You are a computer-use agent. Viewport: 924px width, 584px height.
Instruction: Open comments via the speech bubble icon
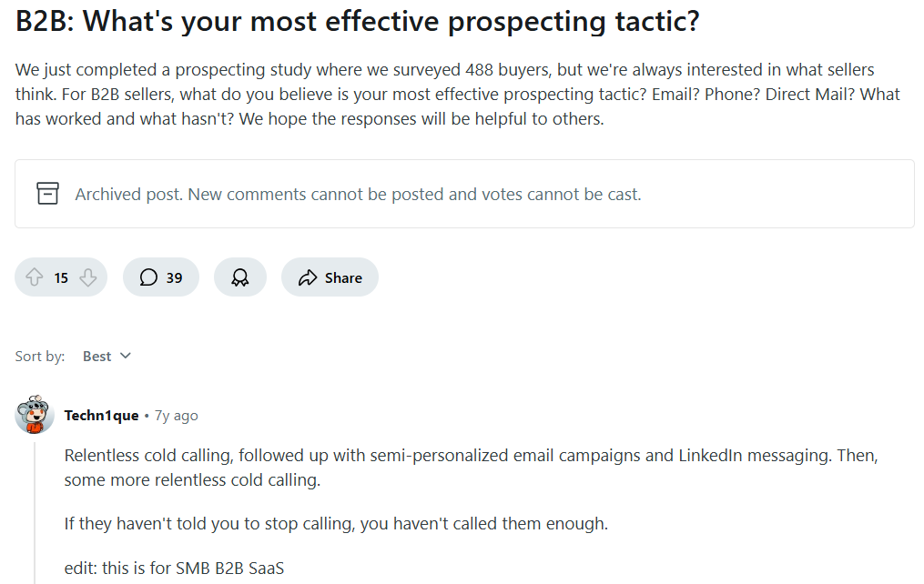148,277
